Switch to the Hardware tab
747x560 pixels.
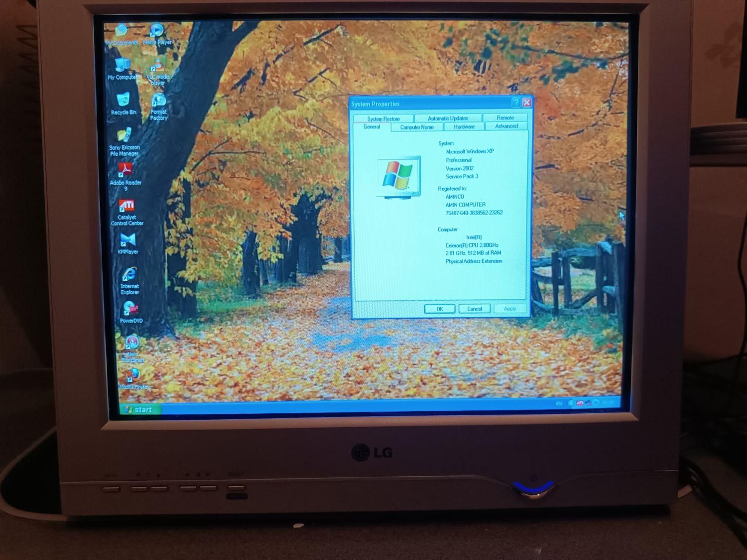point(464,127)
